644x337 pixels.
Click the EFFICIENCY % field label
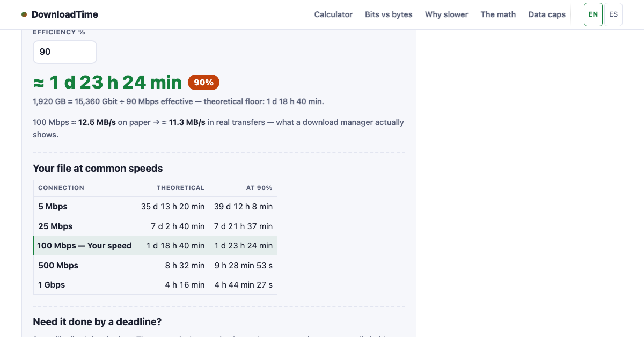59,32
